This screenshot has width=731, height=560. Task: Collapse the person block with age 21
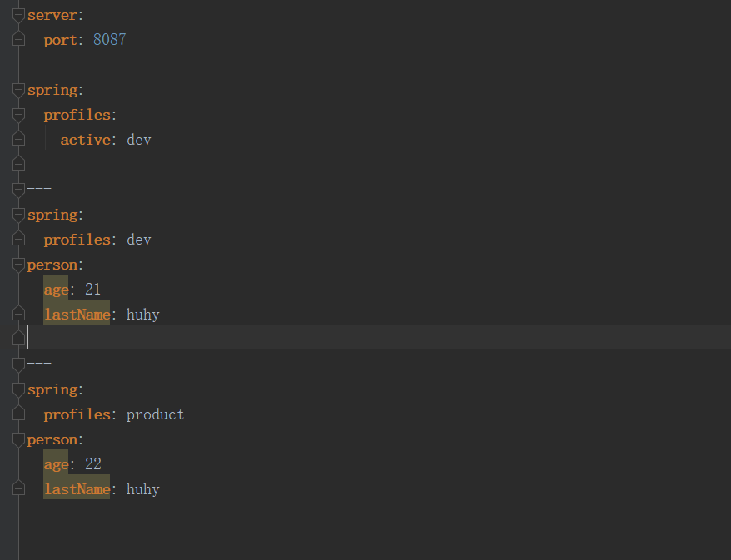pyautogui.click(x=18, y=265)
